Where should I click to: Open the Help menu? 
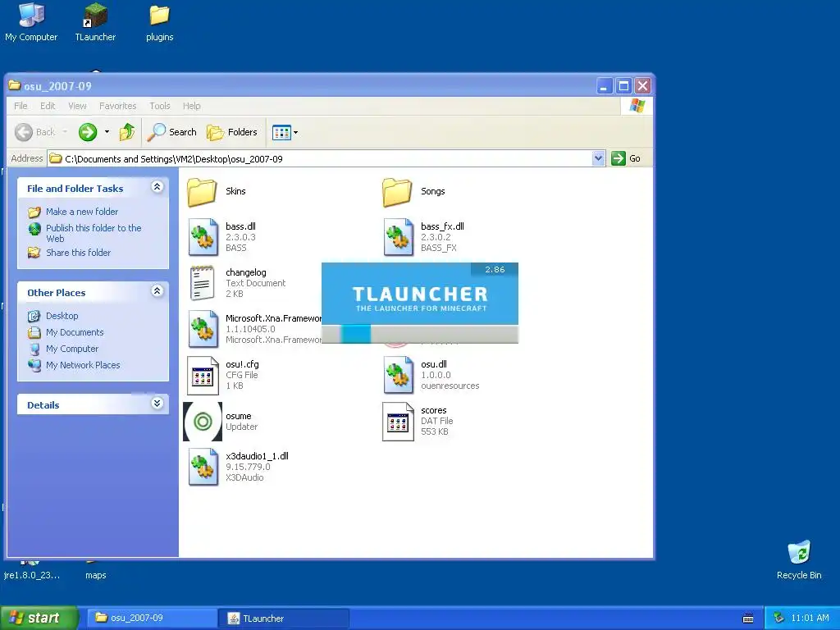[x=191, y=106]
